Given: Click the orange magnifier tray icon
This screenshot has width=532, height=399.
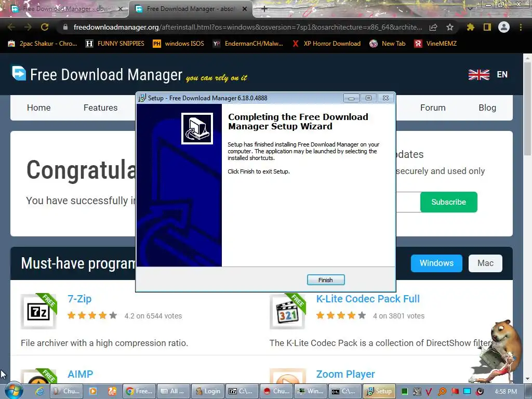Looking at the screenshot, I should [442, 392].
